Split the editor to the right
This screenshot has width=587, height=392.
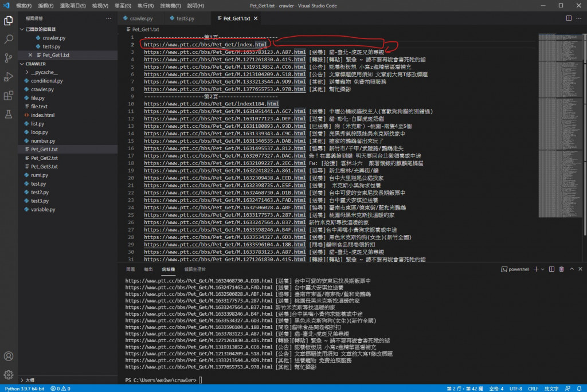coord(569,18)
